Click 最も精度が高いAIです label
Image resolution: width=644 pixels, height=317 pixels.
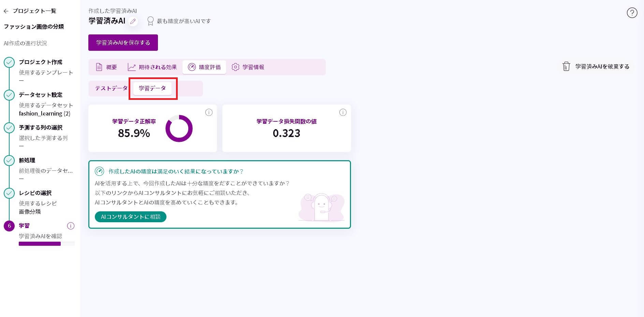click(x=184, y=21)
